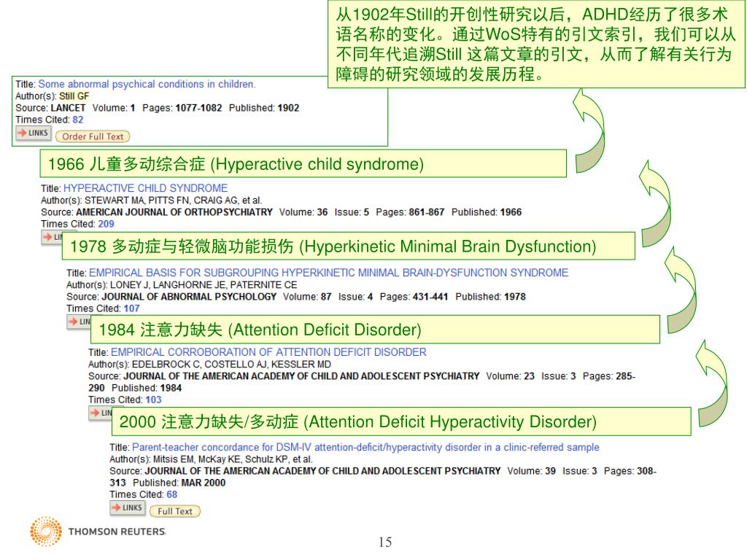This screenshot has height=560, width=747.
Task: Click the Order Full Text button
Action: pos(93,136)
